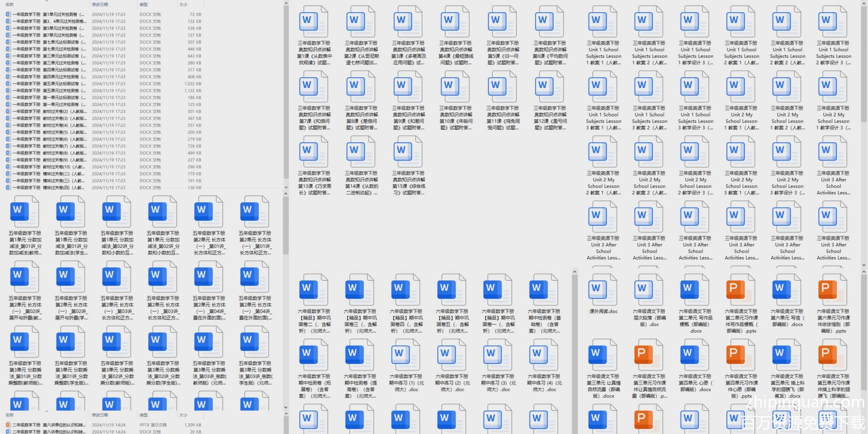Open 六年级数学下册 期中检测卷(提高卷) icon
This screenshot has height=434, width=868.
[x=359, y=355]
